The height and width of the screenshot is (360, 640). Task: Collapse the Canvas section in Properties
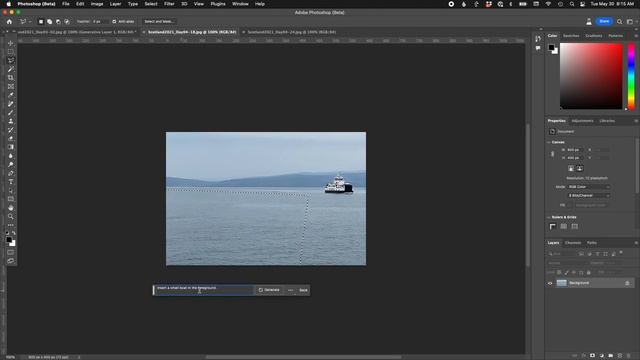click(549, 142)
